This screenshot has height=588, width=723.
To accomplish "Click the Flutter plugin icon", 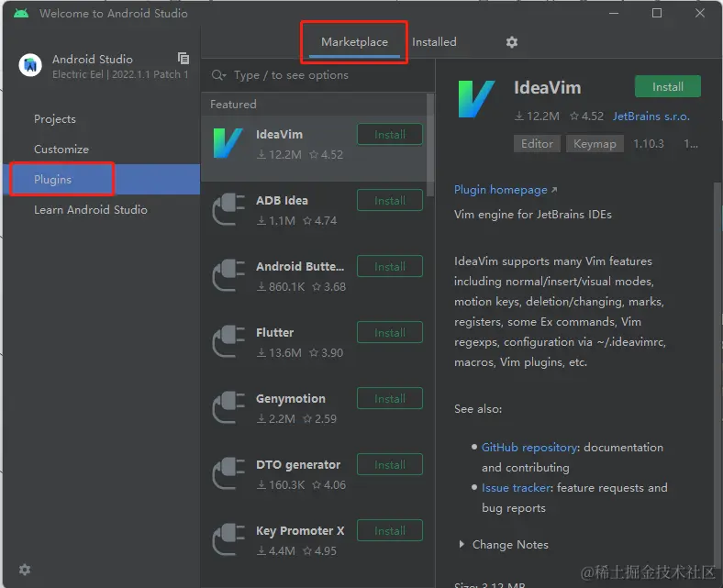I will pyautogui.click(x=228, y=341).
